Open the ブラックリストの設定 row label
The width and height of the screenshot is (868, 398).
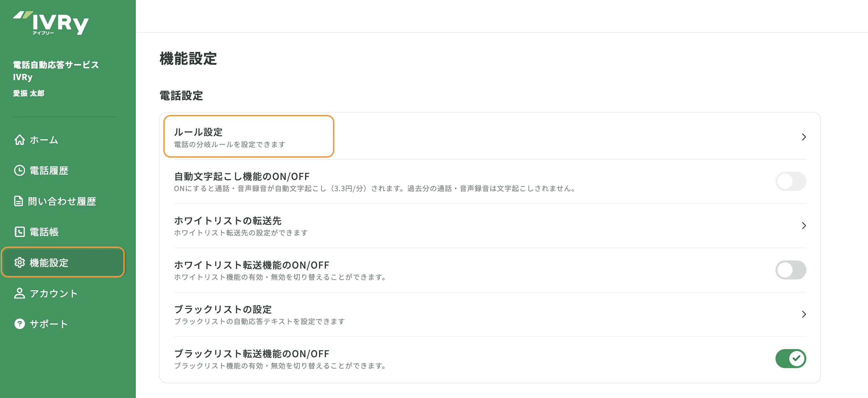(x=223, y=309)
